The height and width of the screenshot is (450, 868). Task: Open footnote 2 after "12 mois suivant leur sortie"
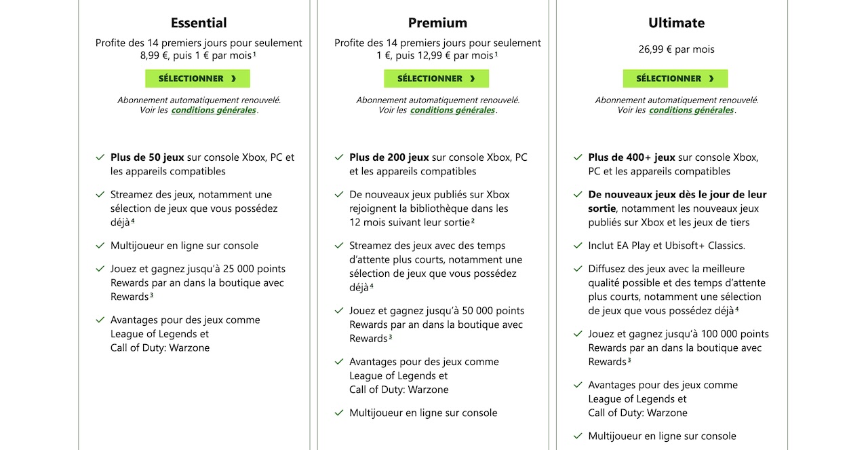pyautogui.click(x=473, y=221)
